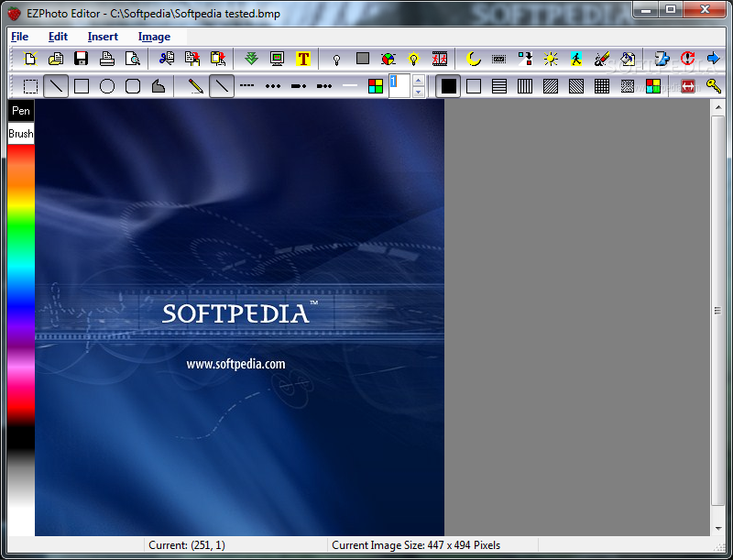Switch to Pen color mode

pyautogui.click(x=21, y=111)
